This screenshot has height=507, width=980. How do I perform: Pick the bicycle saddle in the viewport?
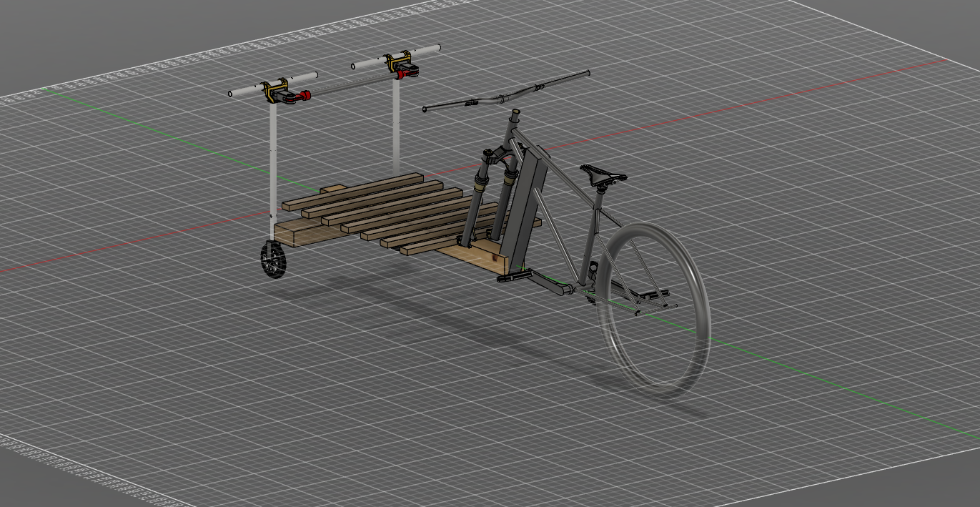coord(603,174)
